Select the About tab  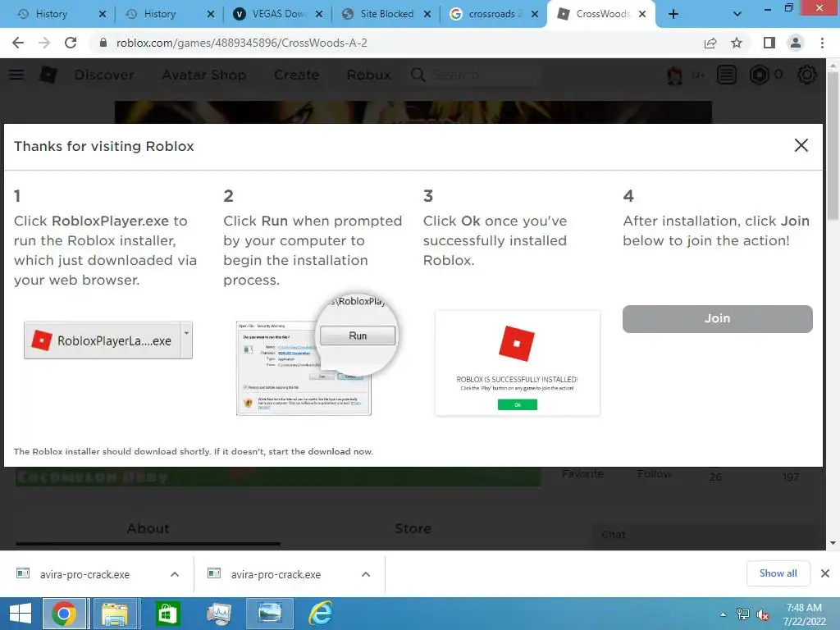pyautogui.click(x=148, y=529)
